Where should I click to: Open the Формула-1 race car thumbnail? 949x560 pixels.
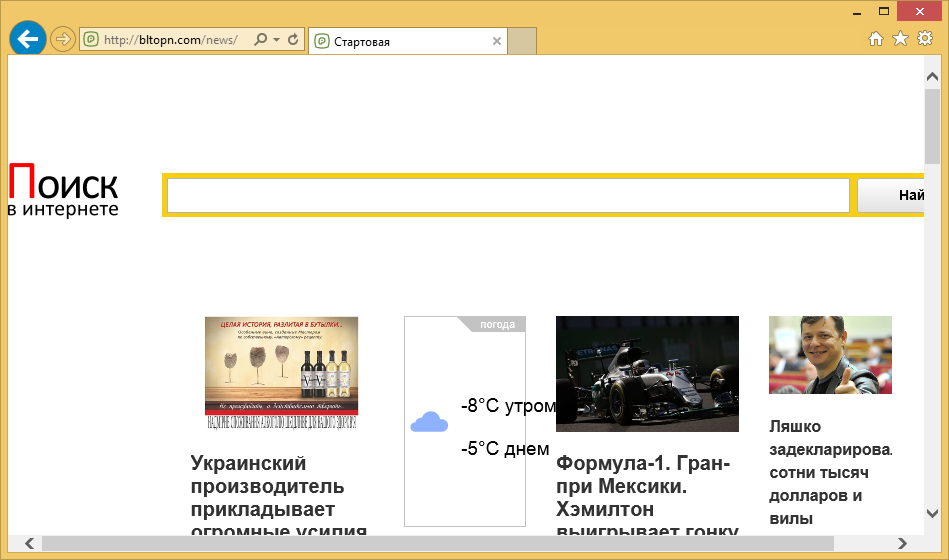coord(647,373)
